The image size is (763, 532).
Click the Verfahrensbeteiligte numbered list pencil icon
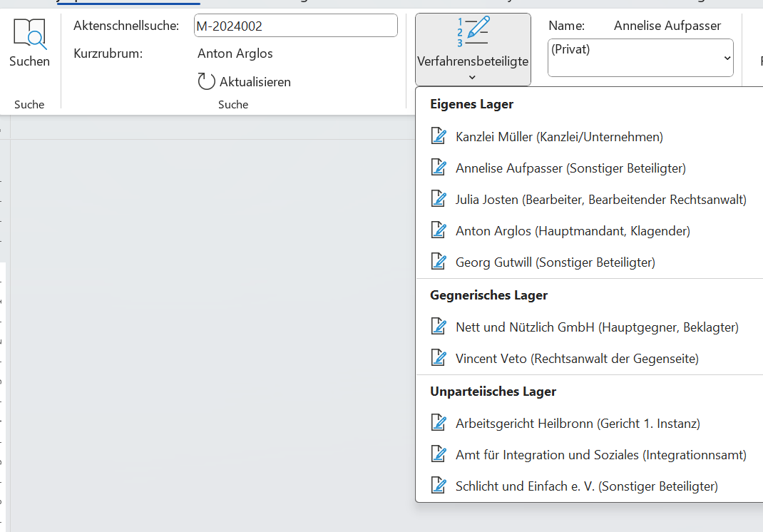[473, 33]
